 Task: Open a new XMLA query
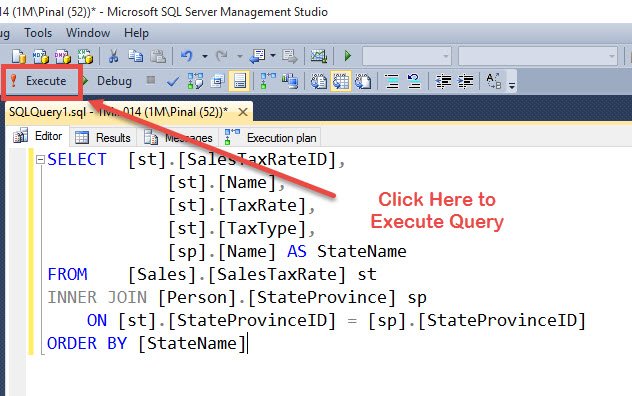click(85, 56)
